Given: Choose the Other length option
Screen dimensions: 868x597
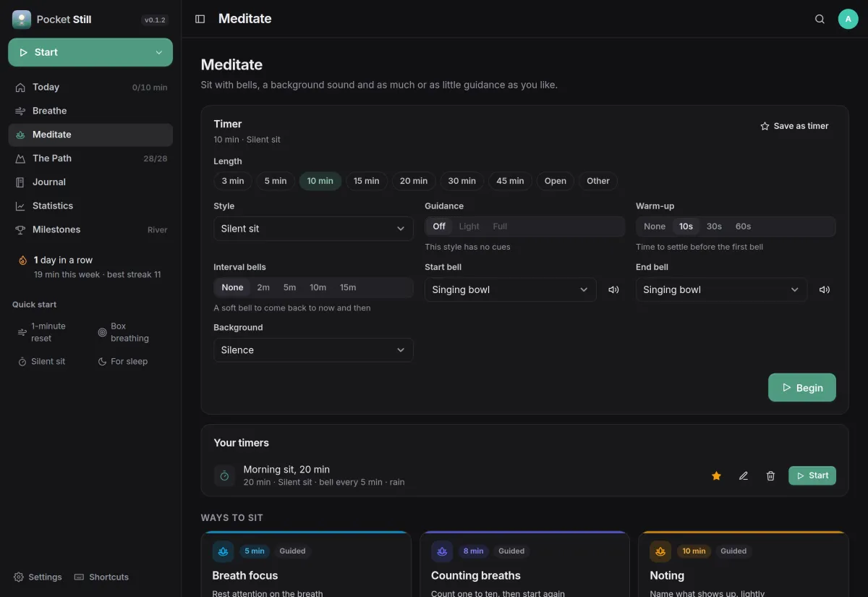Looking at the screenshot, I should [598, 181].
